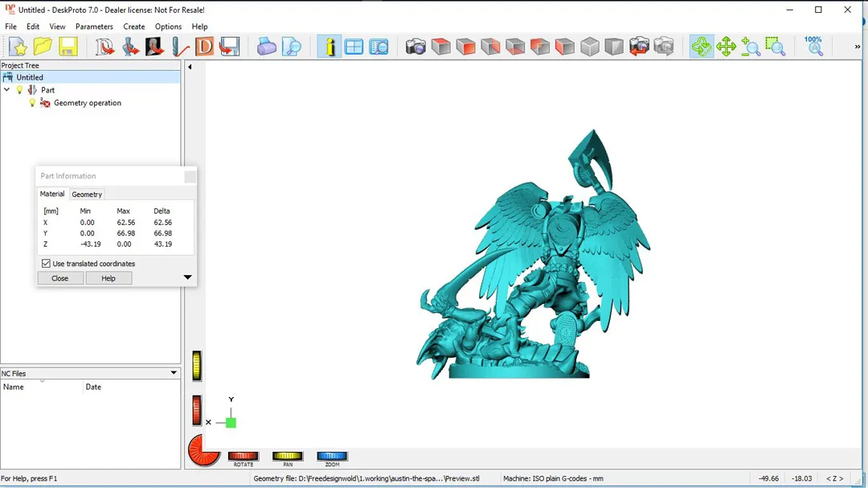Click the Load Geometry wizard icon
Viewport: 868px width, 488px height.
pos(104,47)
